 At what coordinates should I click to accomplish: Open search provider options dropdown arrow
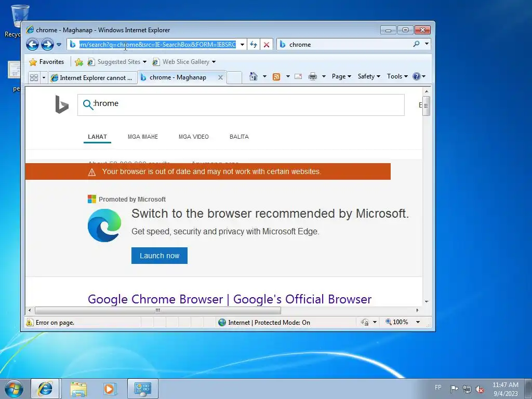(x=427, y=44)
